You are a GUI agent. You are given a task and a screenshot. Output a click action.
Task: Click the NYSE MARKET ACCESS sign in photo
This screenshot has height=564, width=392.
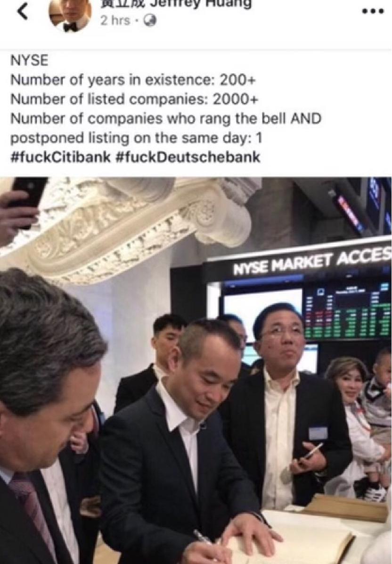click(312, 262)
